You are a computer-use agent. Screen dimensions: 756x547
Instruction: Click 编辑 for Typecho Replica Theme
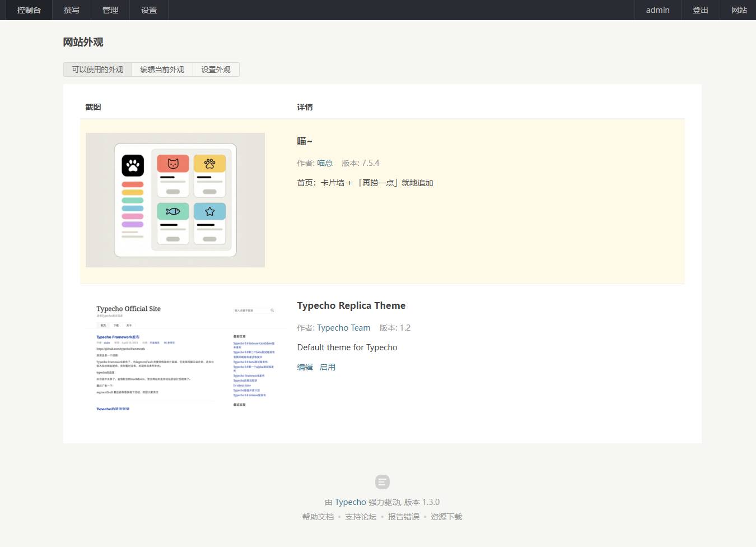[305, 367]
